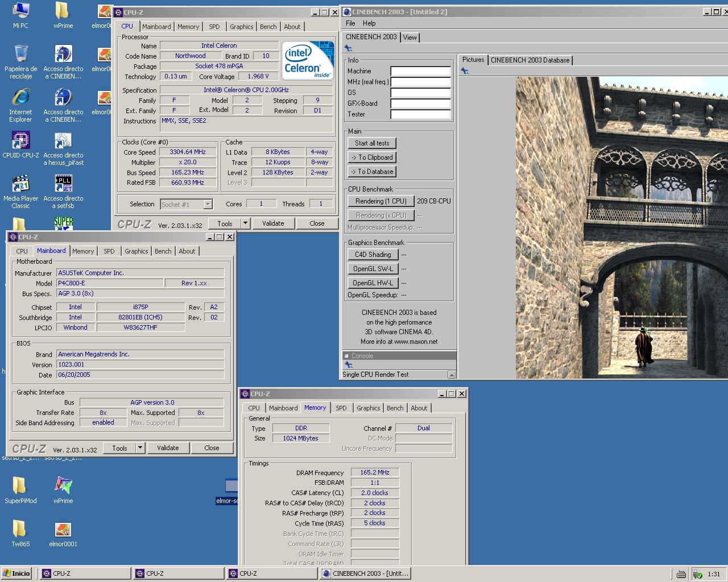Viewport: 728px width, 582px height.
Task: Open the File menu in CINEBENCH
Action: [x=350, y=23]
